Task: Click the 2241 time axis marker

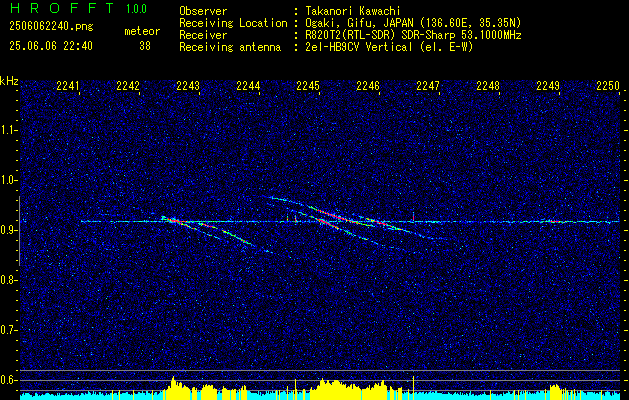Action: point(68,86)
